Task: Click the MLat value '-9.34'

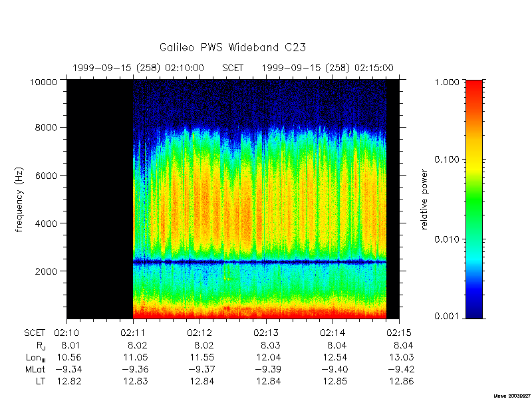Action: [68, 369]
